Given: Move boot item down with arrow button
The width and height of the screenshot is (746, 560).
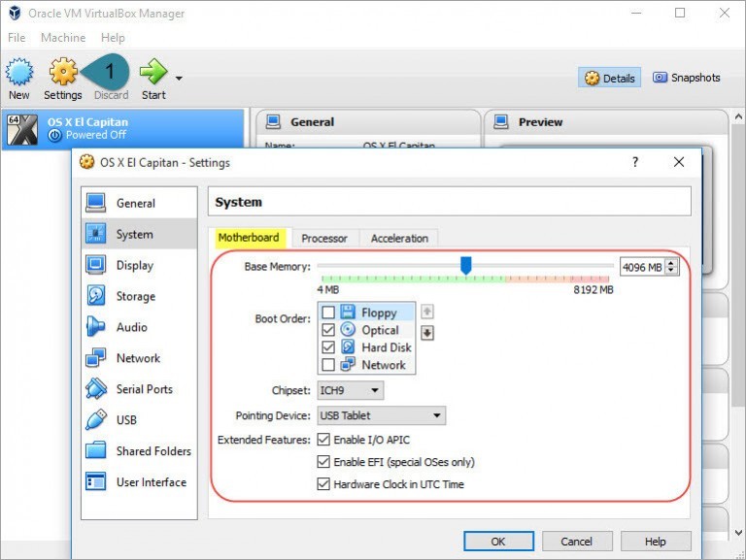Looking at the screenshot, I should coord(427,333).
